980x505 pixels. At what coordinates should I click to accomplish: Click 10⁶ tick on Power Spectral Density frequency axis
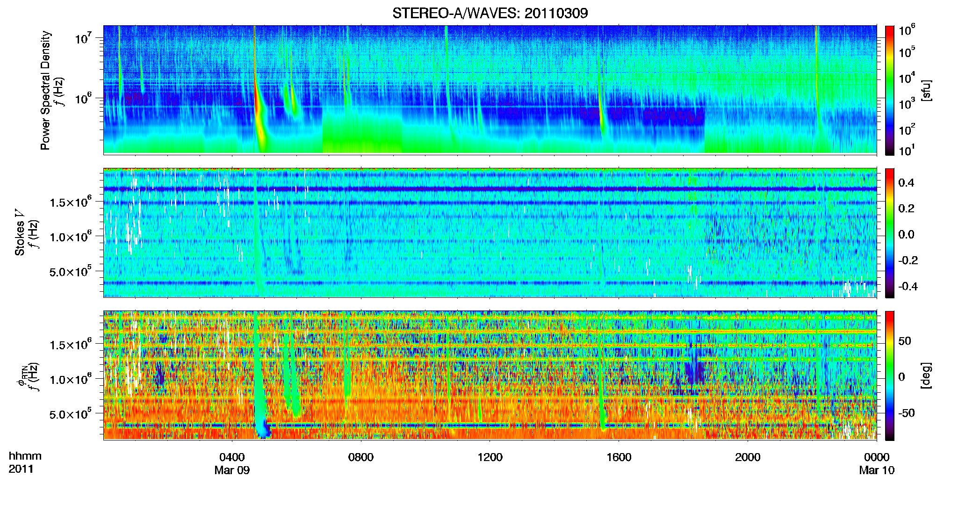point(83,98)
